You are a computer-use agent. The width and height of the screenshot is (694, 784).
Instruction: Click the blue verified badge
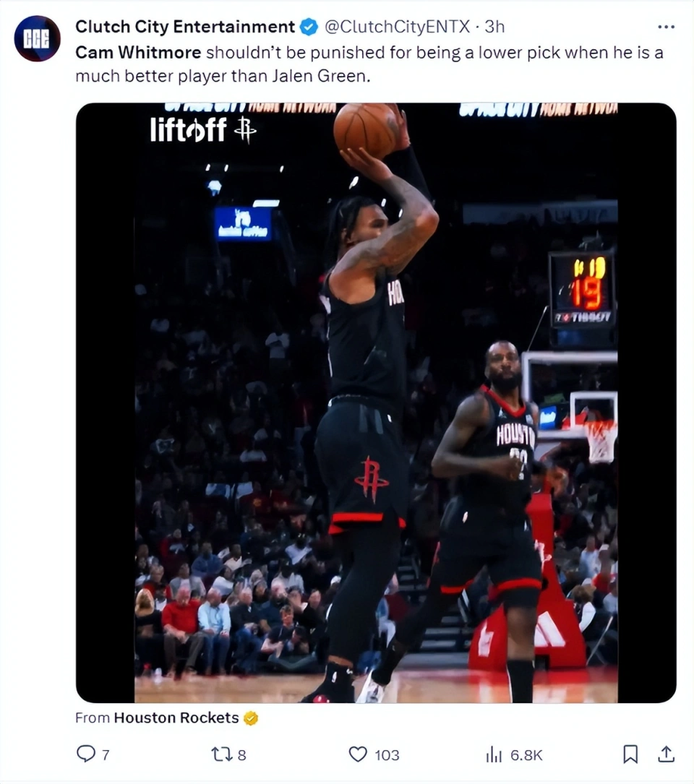[x=309, y=27]
